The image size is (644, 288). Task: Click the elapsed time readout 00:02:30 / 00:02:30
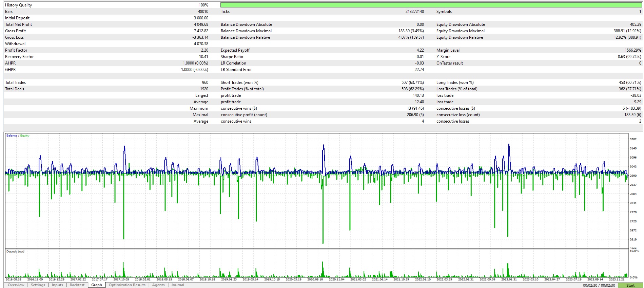(x=599, y=285)
